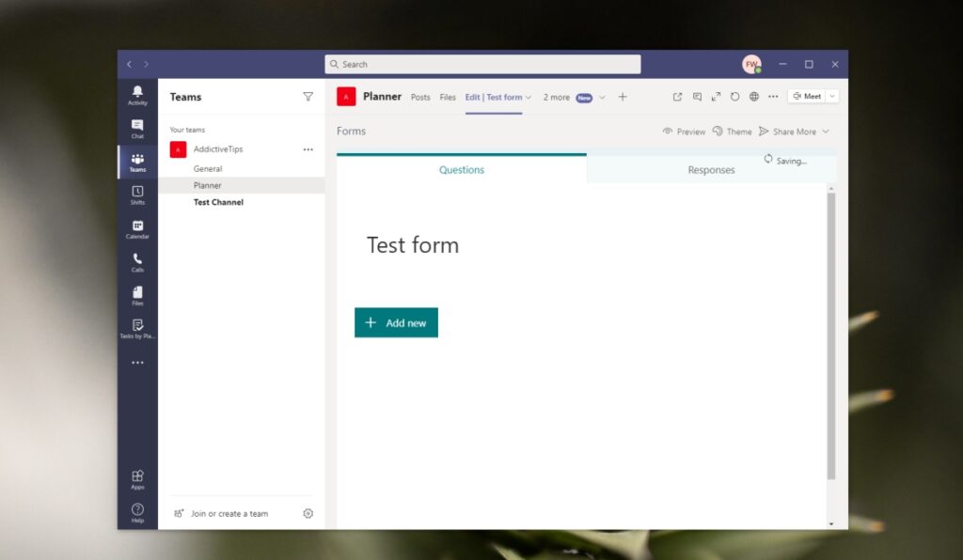Filter your teams list
This screenshot has height=560, width=963.
(308, 97)
